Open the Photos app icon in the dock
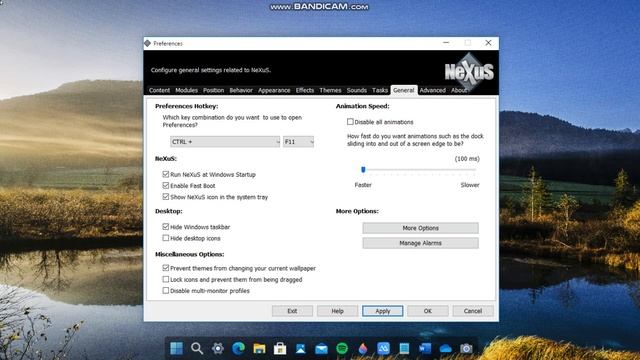 [301, 348]
